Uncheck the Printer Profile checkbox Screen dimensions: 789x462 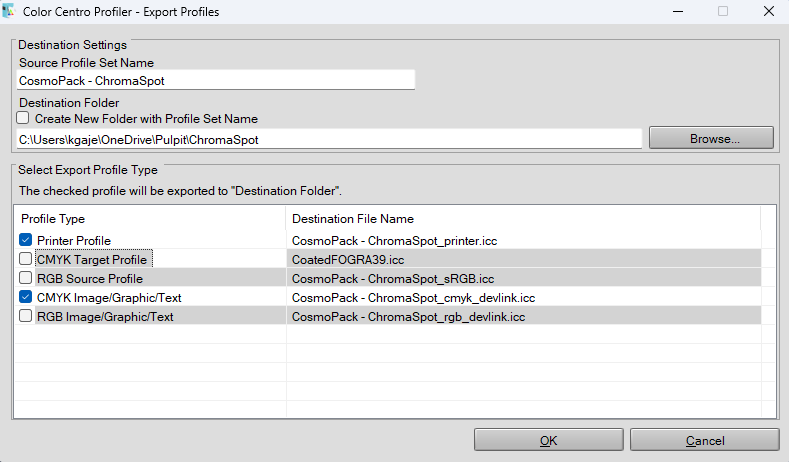25,240
